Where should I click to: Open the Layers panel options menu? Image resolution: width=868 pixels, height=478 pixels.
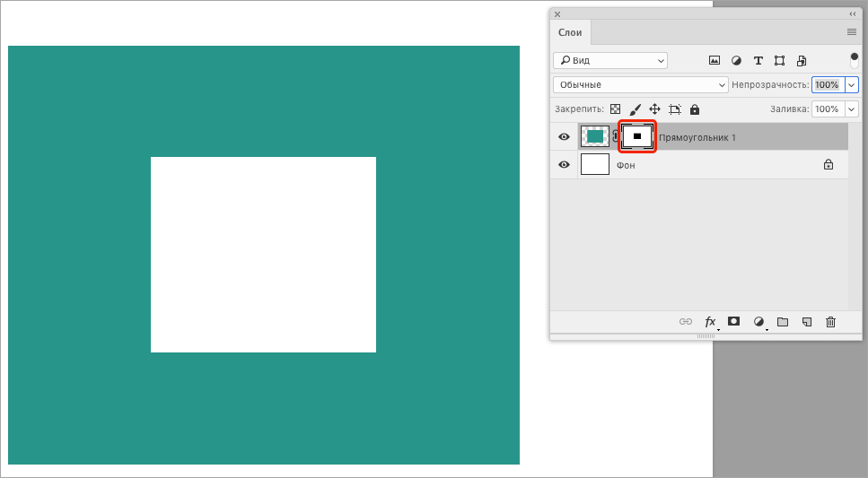[851, 32]
